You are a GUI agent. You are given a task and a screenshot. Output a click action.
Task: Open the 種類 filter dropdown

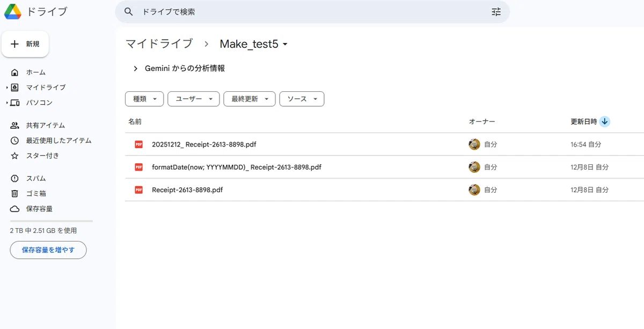pos(144,99)
